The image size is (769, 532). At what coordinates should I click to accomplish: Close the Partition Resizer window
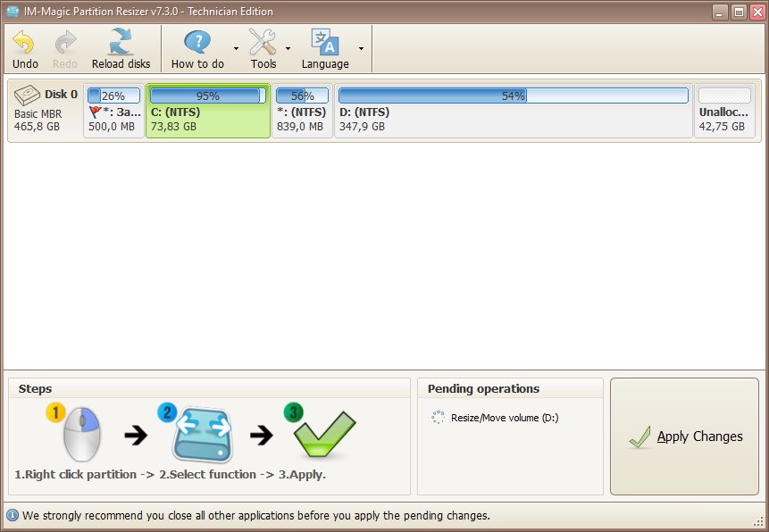click(757, 12)
